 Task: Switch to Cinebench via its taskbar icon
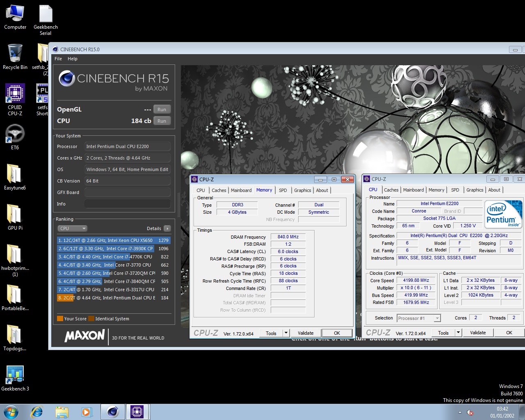click(x=113, y=412)
